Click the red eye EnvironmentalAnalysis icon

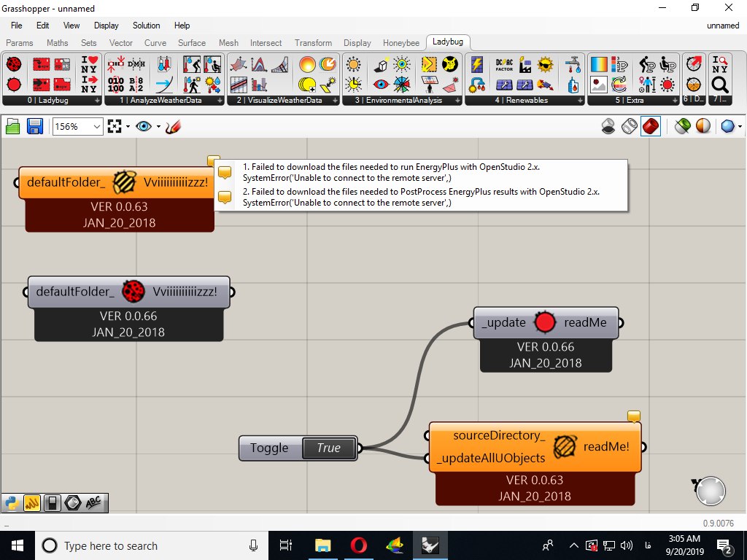(x=381, y=85)
